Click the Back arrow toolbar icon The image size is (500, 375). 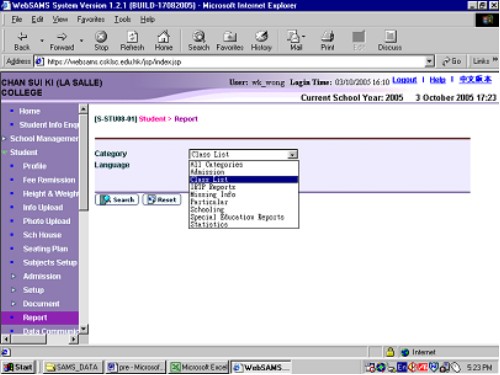[22, 36]
